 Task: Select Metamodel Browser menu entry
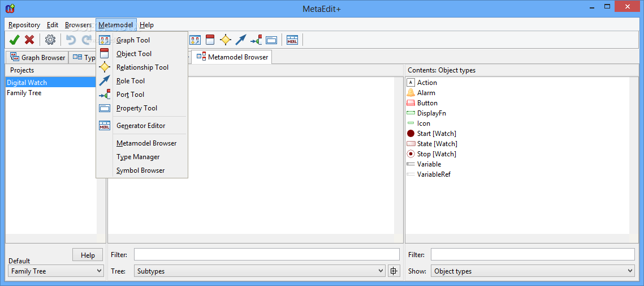coord(142,143)
